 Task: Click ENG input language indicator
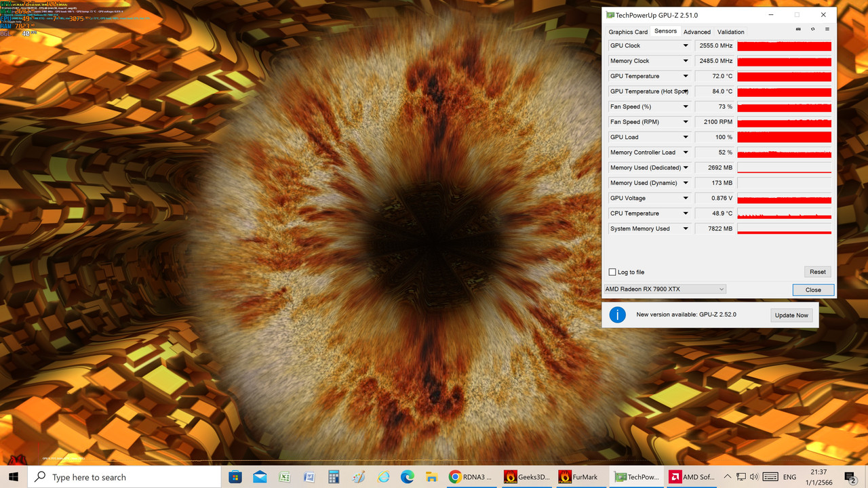coord(789,477)
